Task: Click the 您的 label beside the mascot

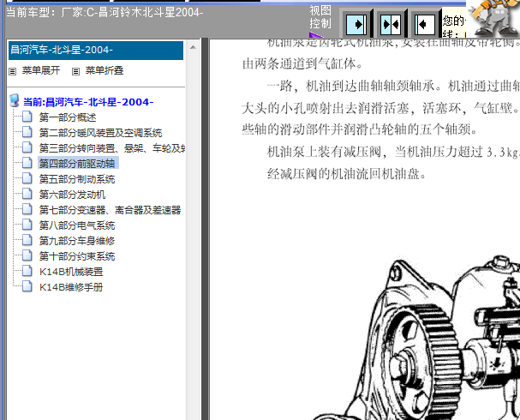Action: 453,21
